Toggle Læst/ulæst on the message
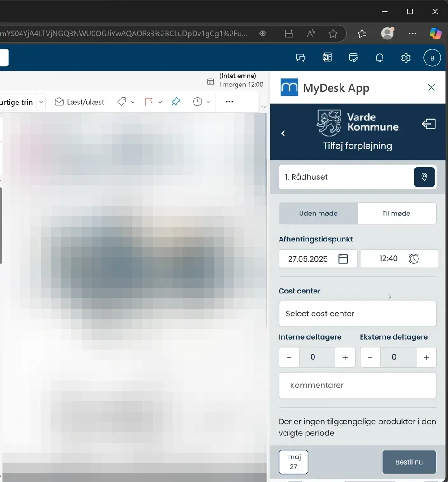 (x=79, y=102)
